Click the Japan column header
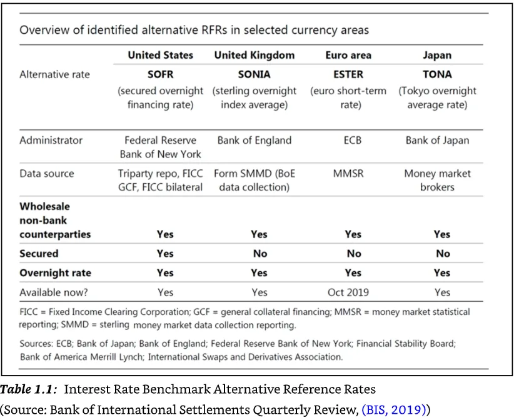This screenshot has height=420, width=514. point(437,55)
